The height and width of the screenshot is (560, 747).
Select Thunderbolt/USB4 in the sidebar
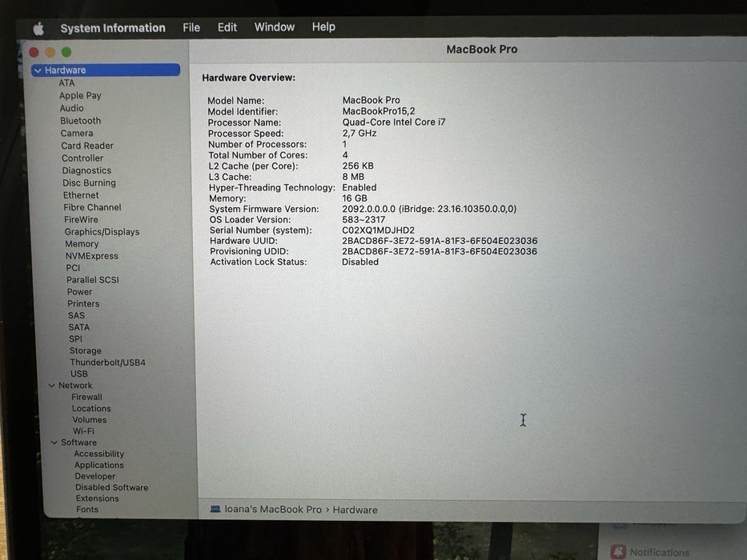point(107,362)
